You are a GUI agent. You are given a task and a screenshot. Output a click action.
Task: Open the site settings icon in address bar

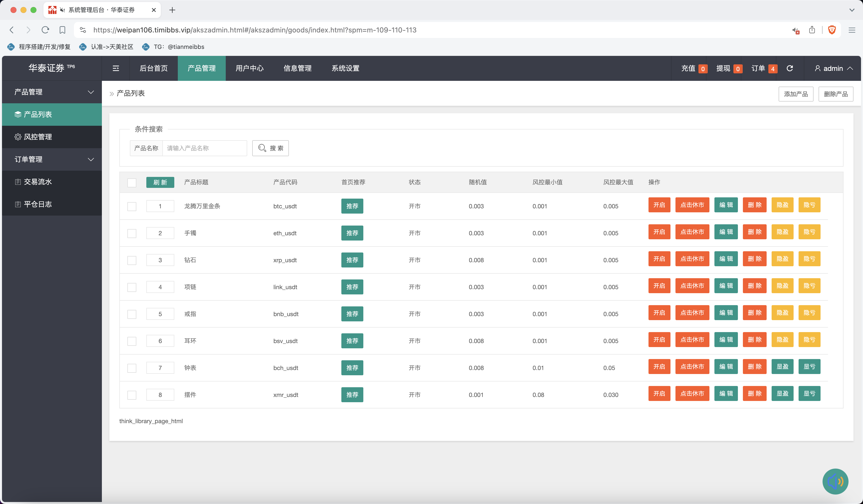pos(83,30)
